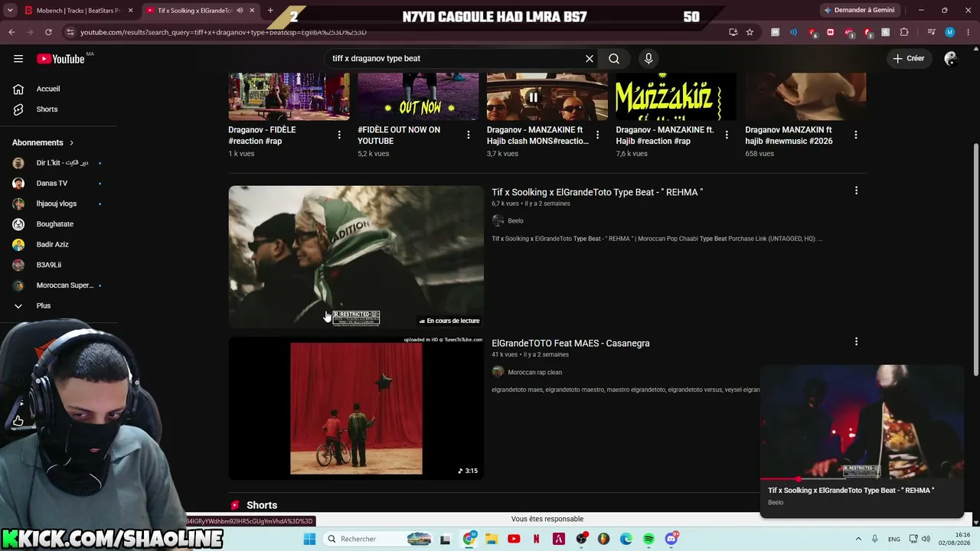The width and height of the screenshot is (980, 551).
Task: Open the Windows Start menu
Action: (x=309, y=539)
